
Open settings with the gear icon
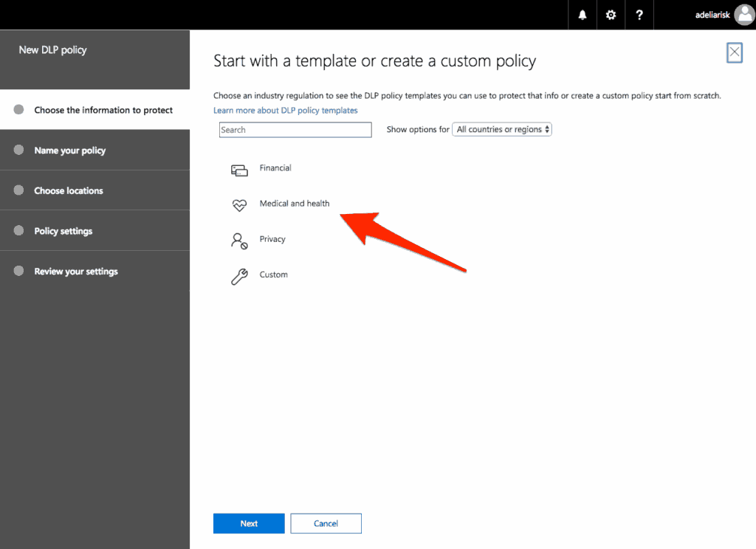(611, 15)
